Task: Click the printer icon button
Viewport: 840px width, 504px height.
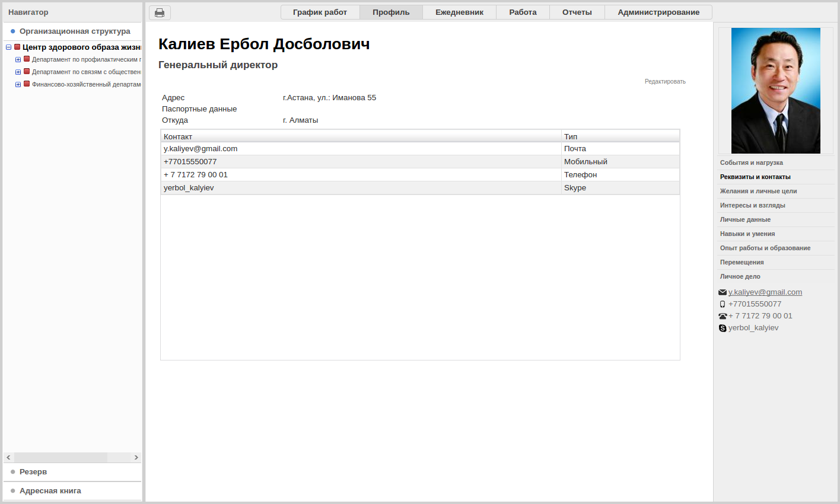Action: [160, 12]
